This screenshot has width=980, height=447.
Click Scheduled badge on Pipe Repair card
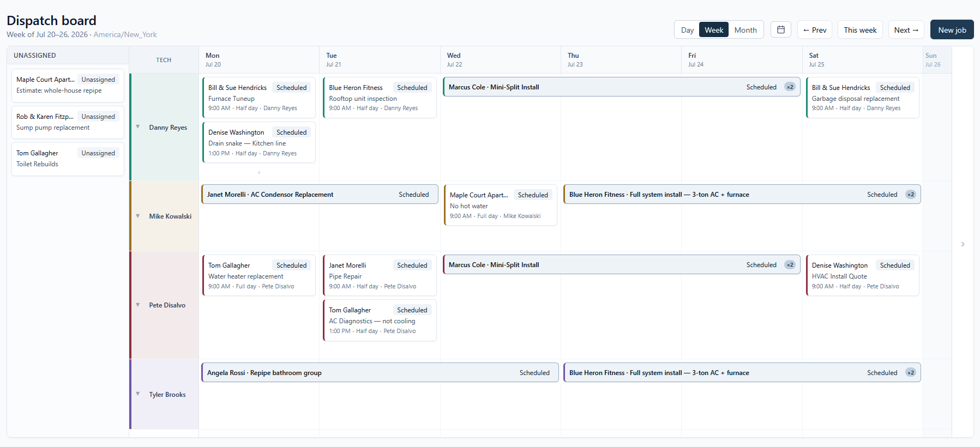point(412,265)
